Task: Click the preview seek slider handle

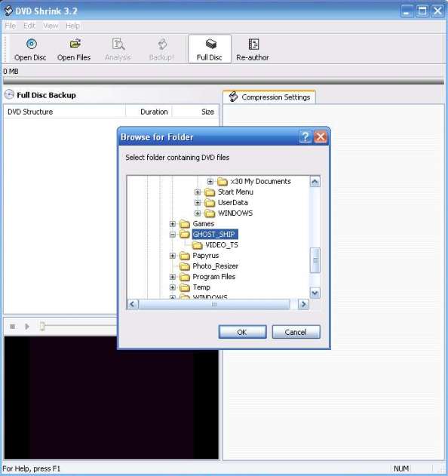Action: [42, 327]
